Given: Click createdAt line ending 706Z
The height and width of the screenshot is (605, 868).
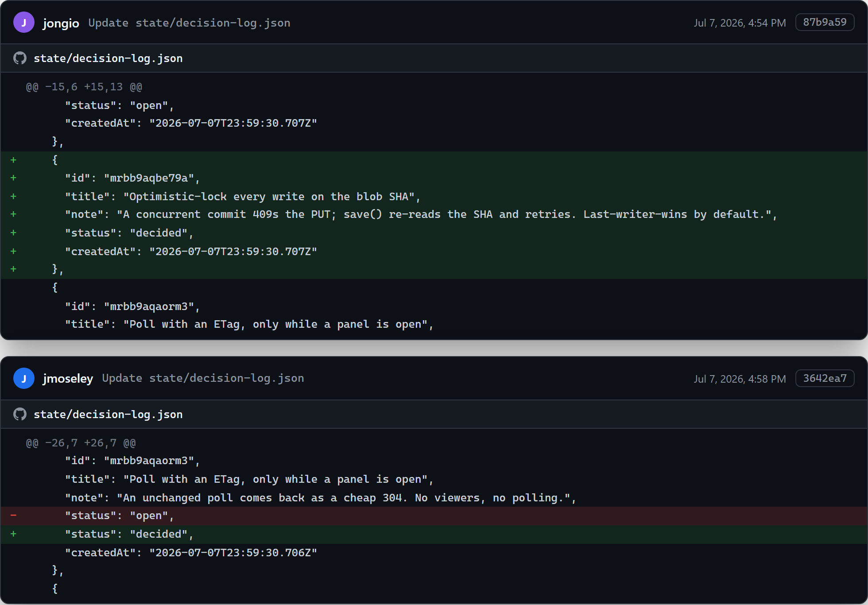Looking at the screenshot, I should click(x=434, y=553).
